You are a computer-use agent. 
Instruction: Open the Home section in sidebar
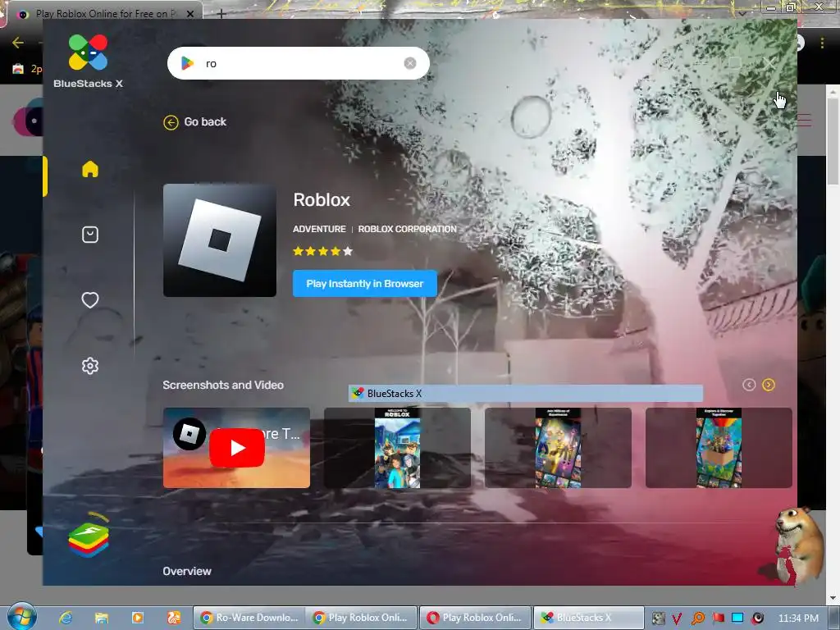pos(90,169)
